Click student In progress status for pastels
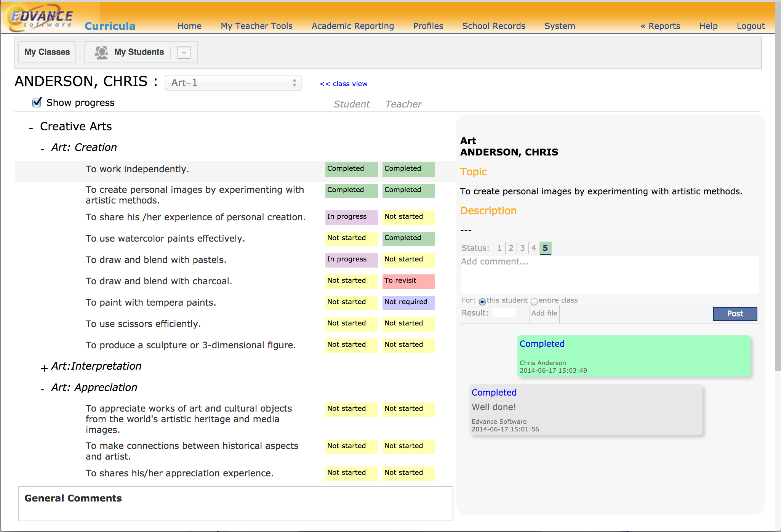 [351, 260]
